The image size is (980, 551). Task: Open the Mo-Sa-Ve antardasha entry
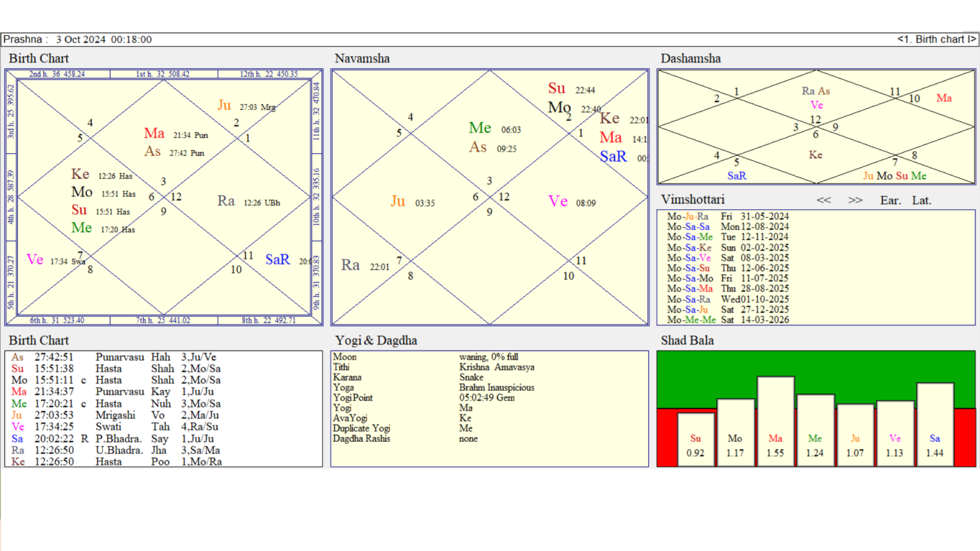pyautogui.click(x=728, y=258)
